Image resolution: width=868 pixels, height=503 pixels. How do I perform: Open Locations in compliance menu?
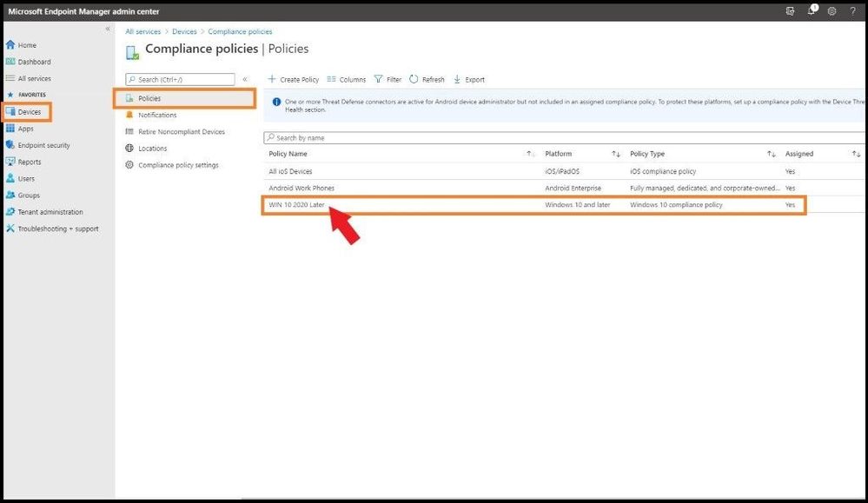(146, 149)
